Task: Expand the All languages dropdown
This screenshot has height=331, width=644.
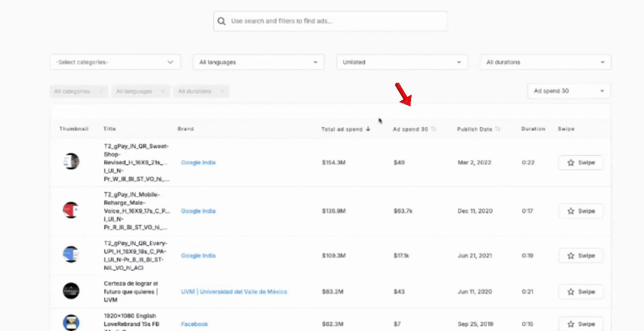Action: [x=258, y=62]
